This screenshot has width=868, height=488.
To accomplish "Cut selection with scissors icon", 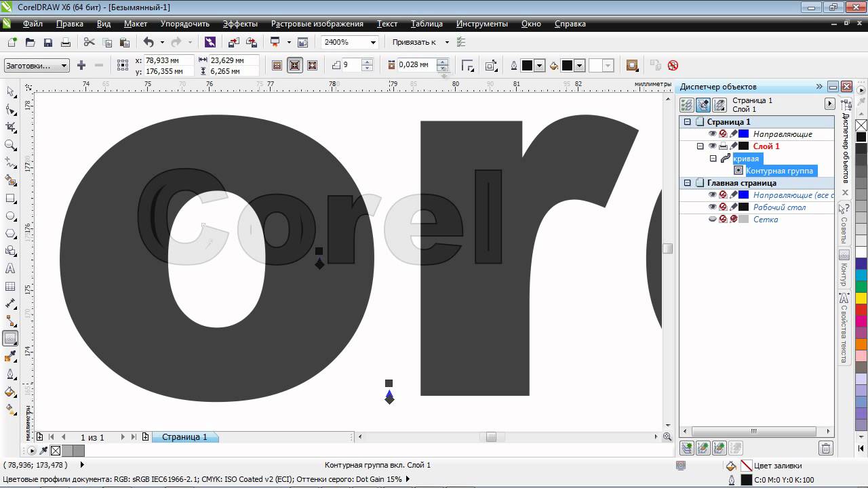I will [89, 42].
